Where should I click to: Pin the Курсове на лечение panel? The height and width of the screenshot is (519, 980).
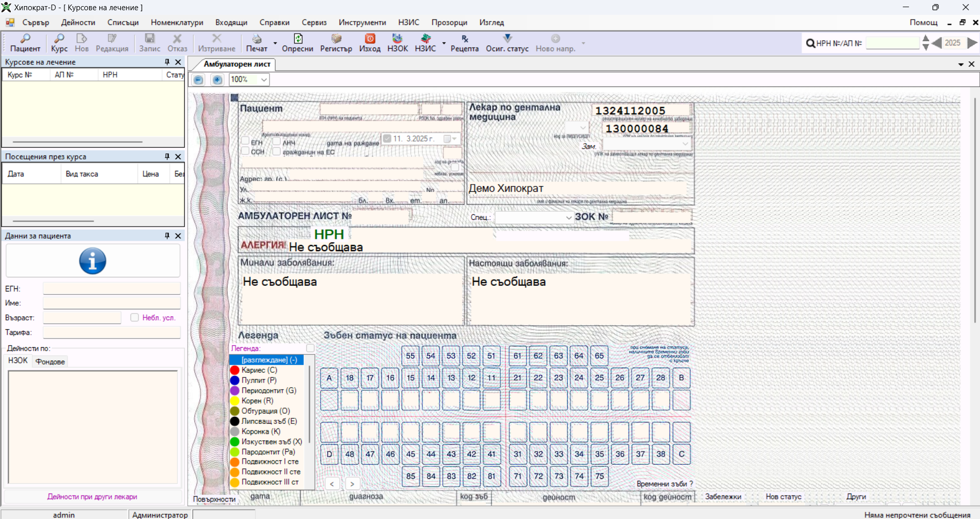[167, 62]
